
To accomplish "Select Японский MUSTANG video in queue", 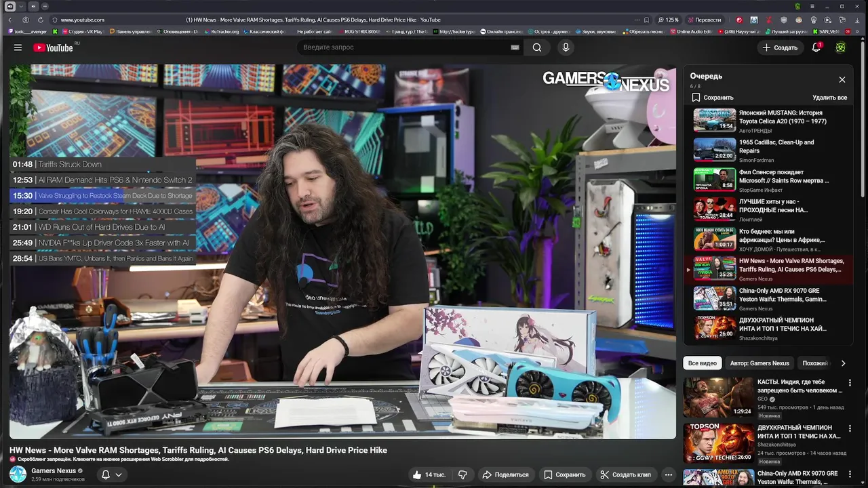I will pyautogui.click(x=768, y=121).
